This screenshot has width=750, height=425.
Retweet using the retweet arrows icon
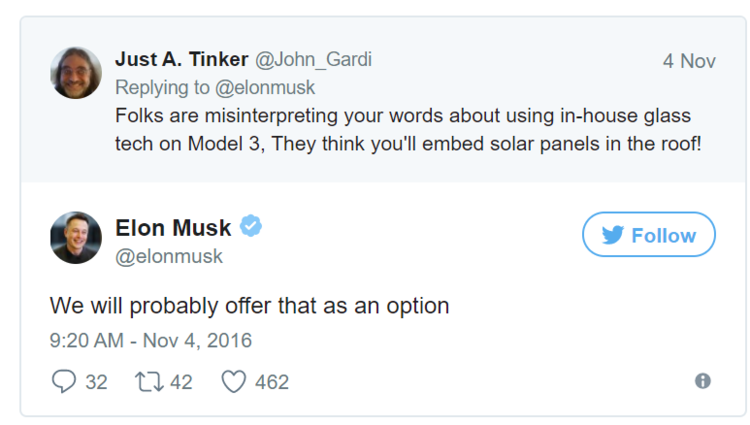tap(149, 382)
